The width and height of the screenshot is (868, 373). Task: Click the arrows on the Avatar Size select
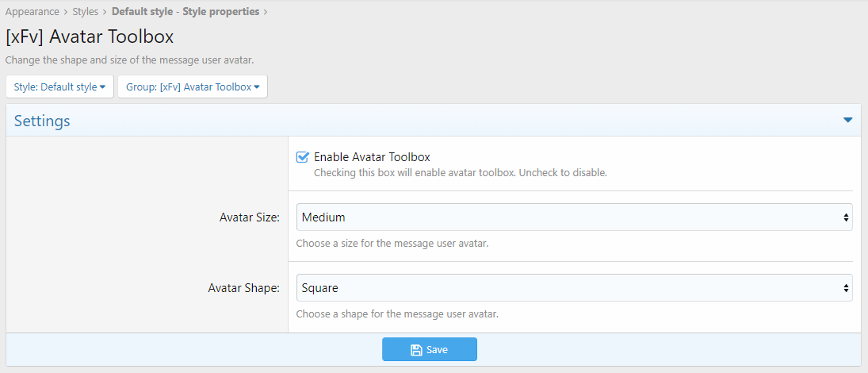coord(846,217)
